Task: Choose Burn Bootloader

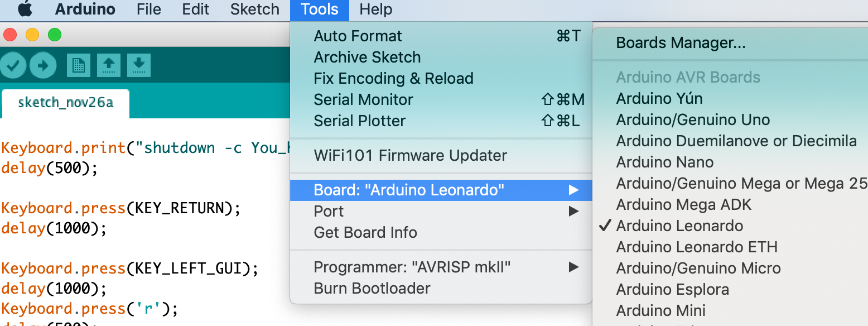Action: 441,289
